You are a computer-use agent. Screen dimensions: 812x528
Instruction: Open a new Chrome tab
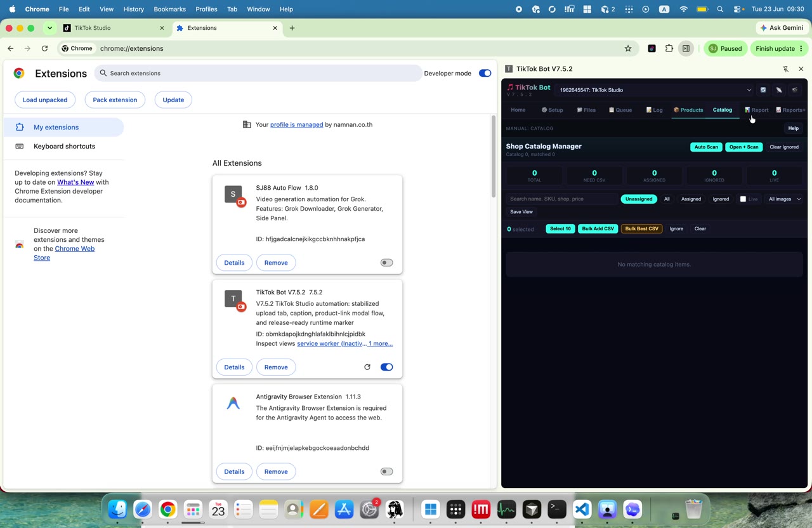point(292,28)
